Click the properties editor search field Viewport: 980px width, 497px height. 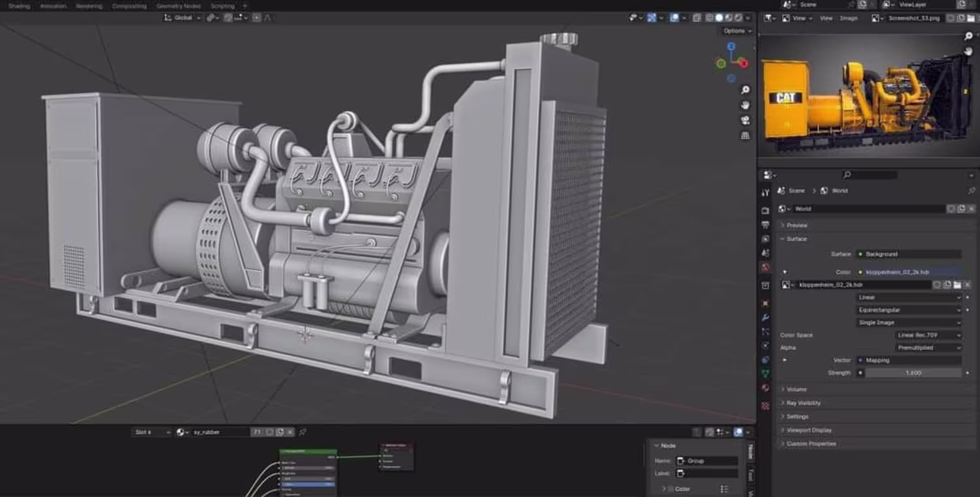click(x=869, y=175)
